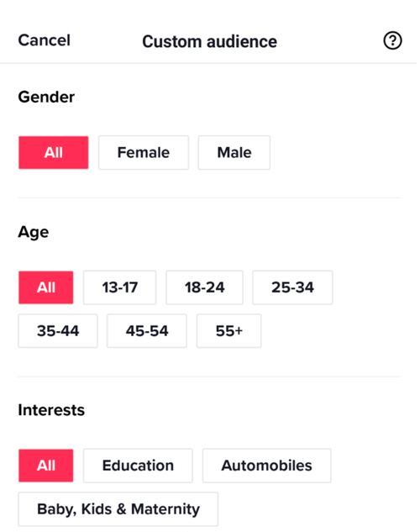
Task: Select All under Age
Action: 45,287
